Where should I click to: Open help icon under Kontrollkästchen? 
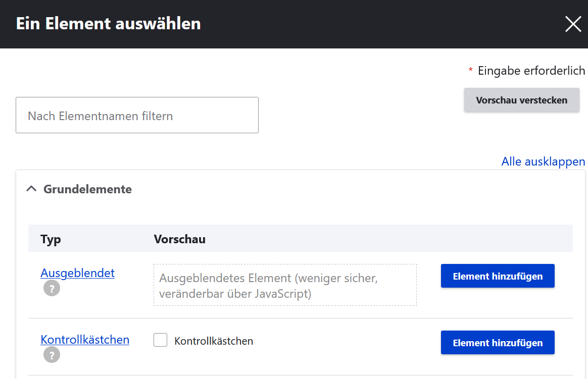click(x=52, y=355)
